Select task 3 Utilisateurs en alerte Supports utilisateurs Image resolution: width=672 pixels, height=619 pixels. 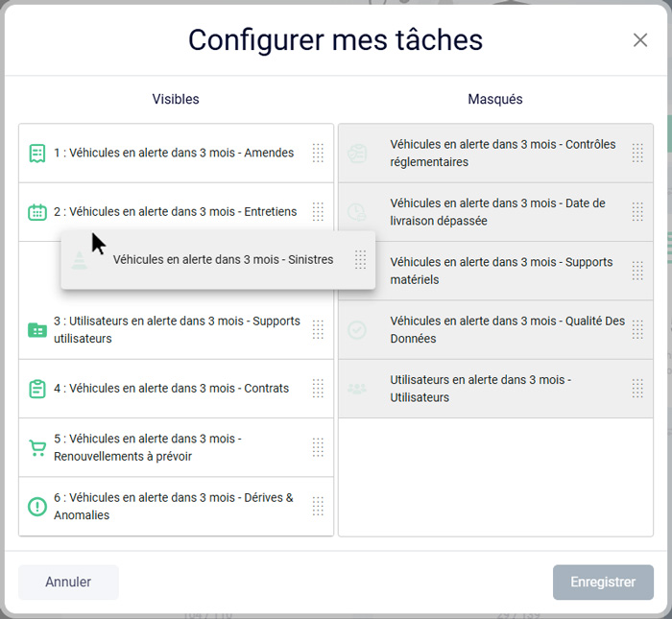coord(176,330)
